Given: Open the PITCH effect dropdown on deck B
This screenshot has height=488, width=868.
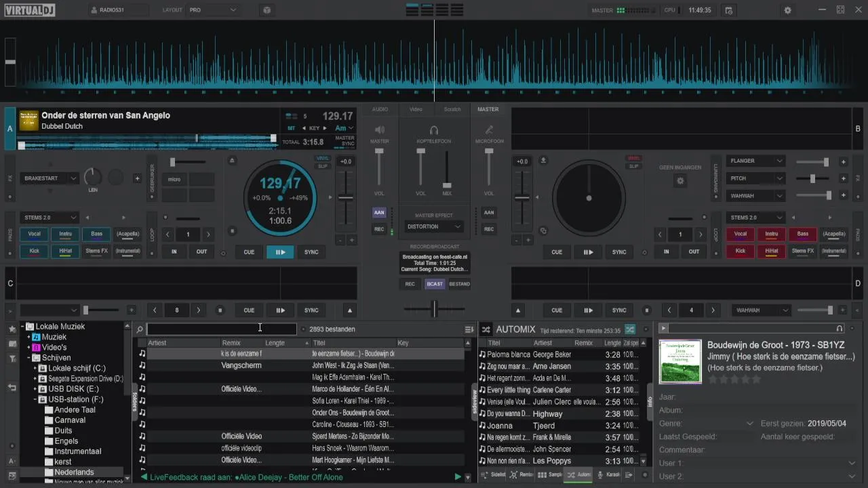Looking at the screenshot, I should tap(756, 178).
